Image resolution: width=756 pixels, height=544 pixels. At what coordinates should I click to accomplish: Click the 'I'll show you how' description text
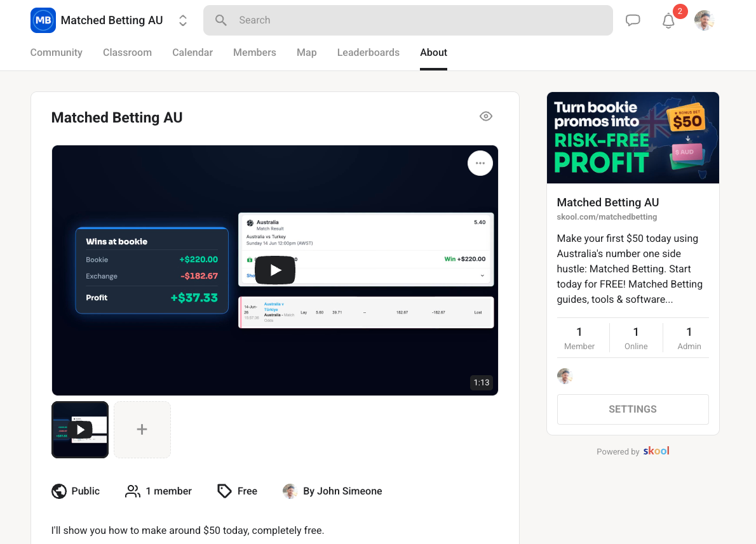(x=187, y=531)
